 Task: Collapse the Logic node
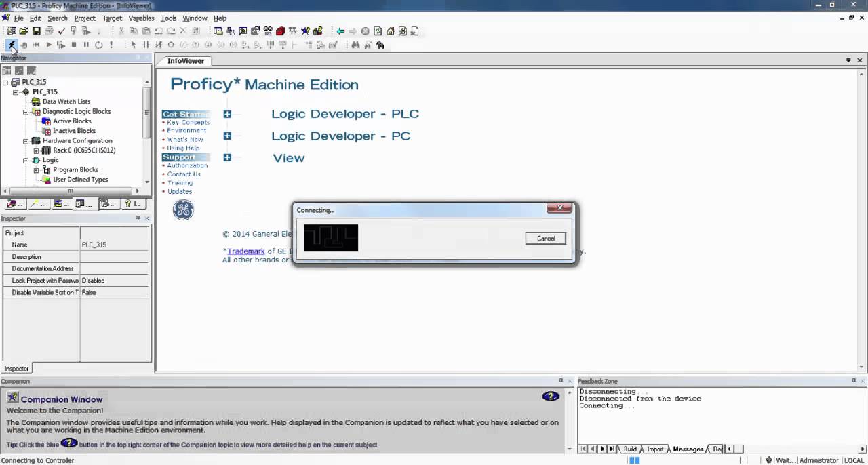(x=26, y=160)
